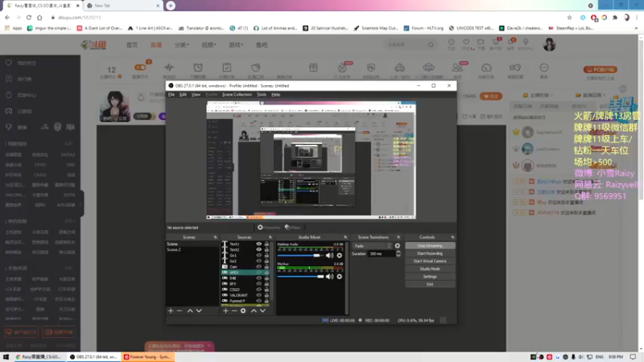Toggle the orange live switch on Douyu toolbar
The height and width of the screenshot is (362, 644).
[140, 68]
